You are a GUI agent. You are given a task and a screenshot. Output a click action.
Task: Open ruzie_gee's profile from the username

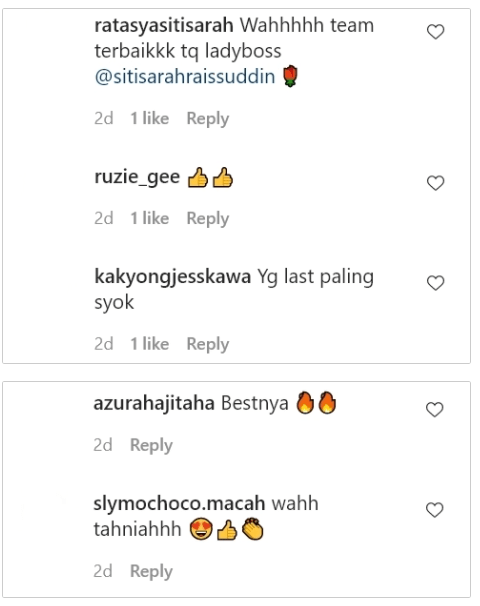tap(137, 178)
